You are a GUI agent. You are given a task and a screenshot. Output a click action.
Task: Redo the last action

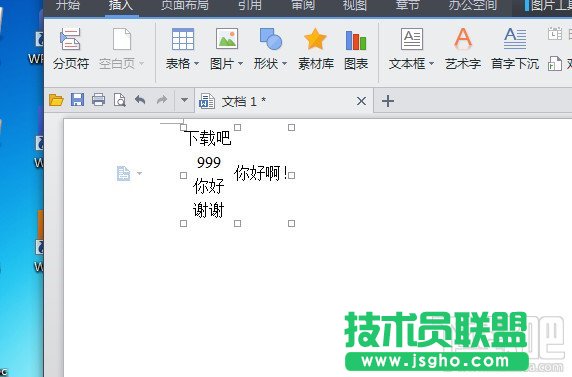pos(162,100)
